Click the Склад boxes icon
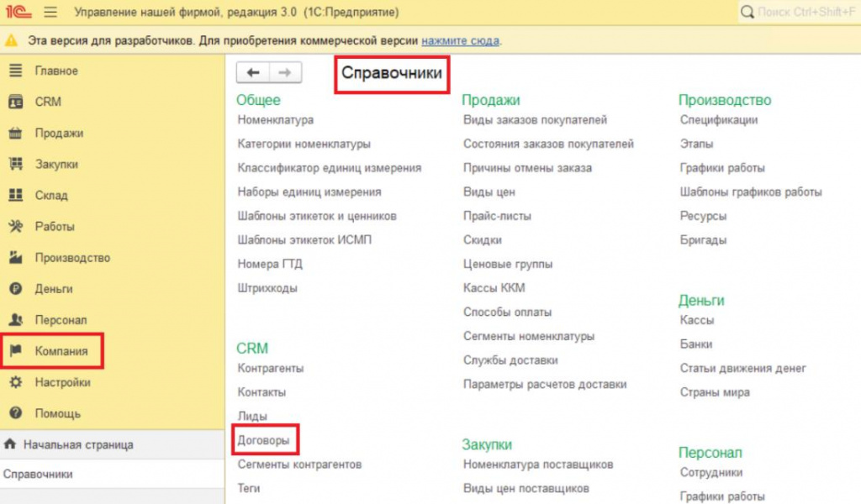This screenshot has width=861, height=504. point(16,195)
